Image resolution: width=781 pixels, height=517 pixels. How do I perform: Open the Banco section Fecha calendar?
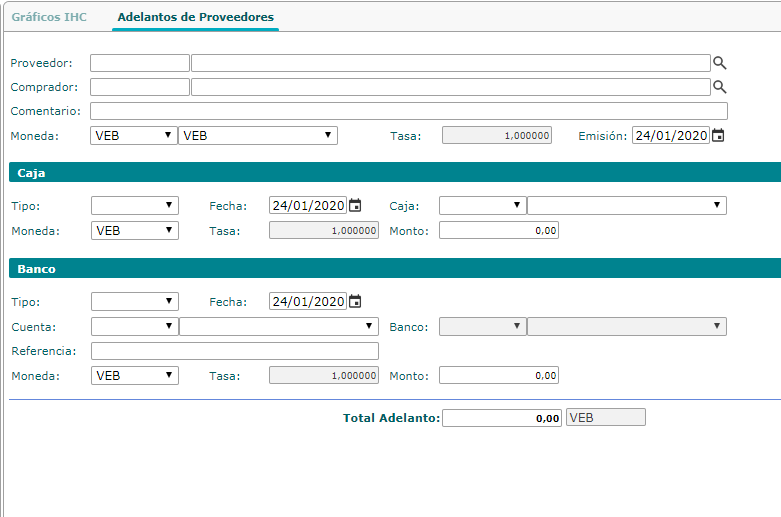pos(355,301)
